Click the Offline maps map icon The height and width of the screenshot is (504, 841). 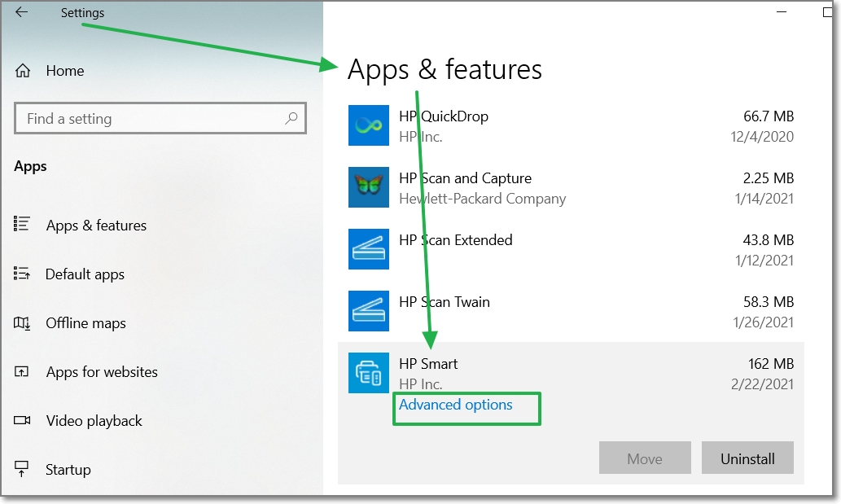point(21,322)
